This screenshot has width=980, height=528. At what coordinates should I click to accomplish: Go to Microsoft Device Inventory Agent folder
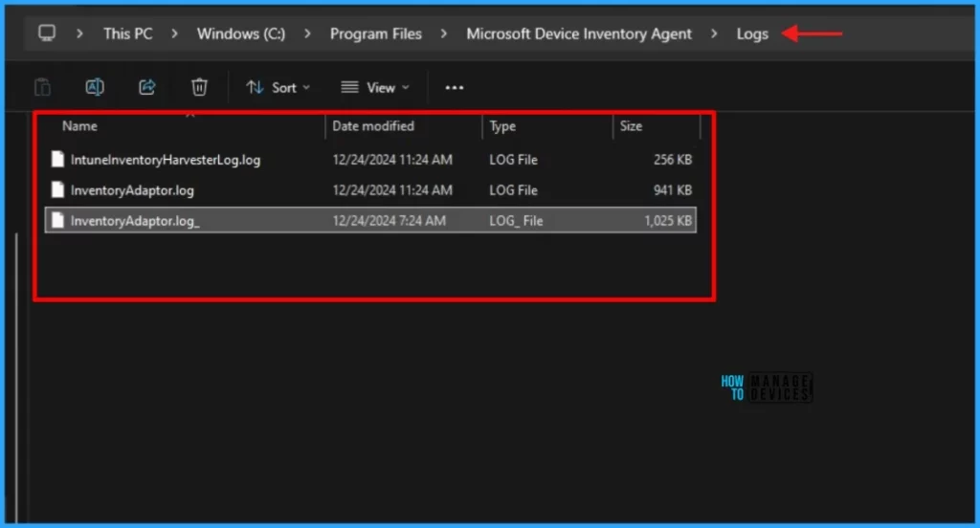(x=579, y=33)
